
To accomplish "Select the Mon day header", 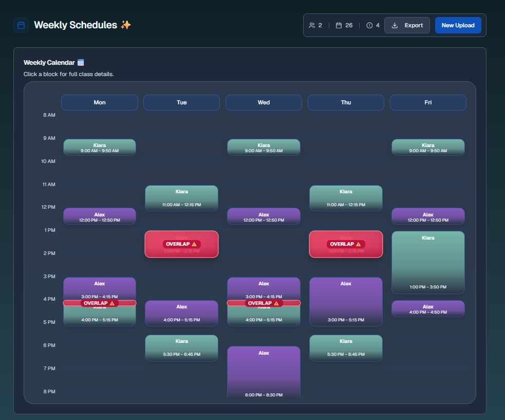I will (100, 102).
